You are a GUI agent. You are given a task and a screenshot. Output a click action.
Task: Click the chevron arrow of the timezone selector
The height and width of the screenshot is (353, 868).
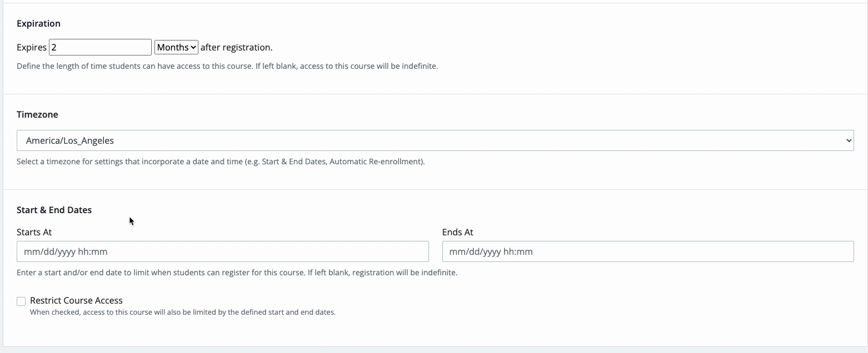(x=848, y=140)
